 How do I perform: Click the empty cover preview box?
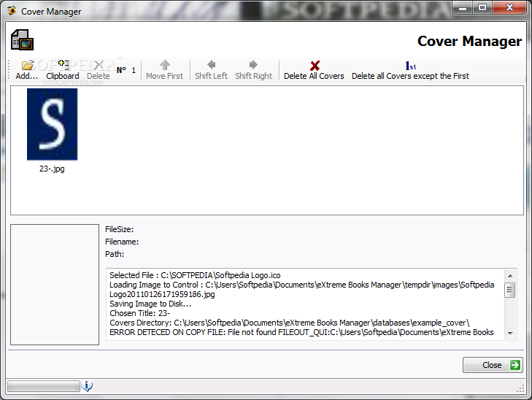pyautogui.click(x=55, y=285)
